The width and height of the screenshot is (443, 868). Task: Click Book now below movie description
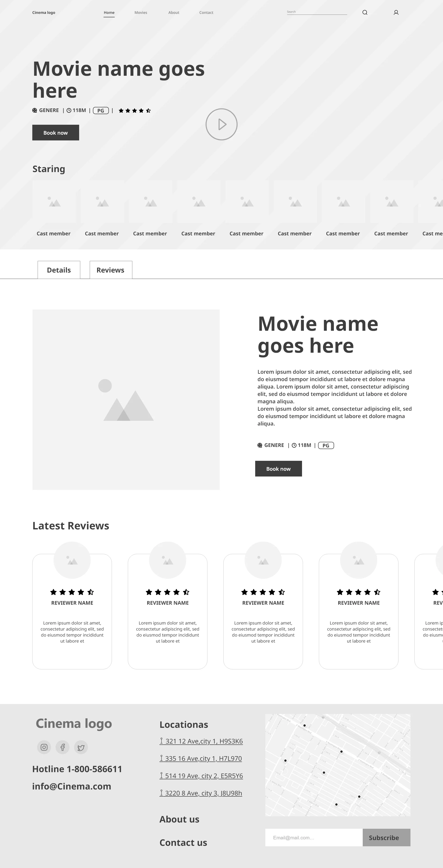(x=278, y=469)
